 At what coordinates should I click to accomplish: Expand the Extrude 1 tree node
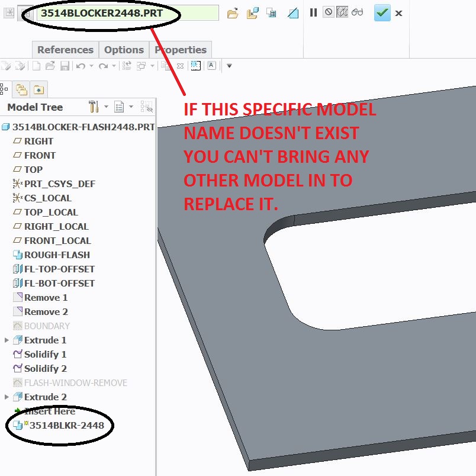7,340
